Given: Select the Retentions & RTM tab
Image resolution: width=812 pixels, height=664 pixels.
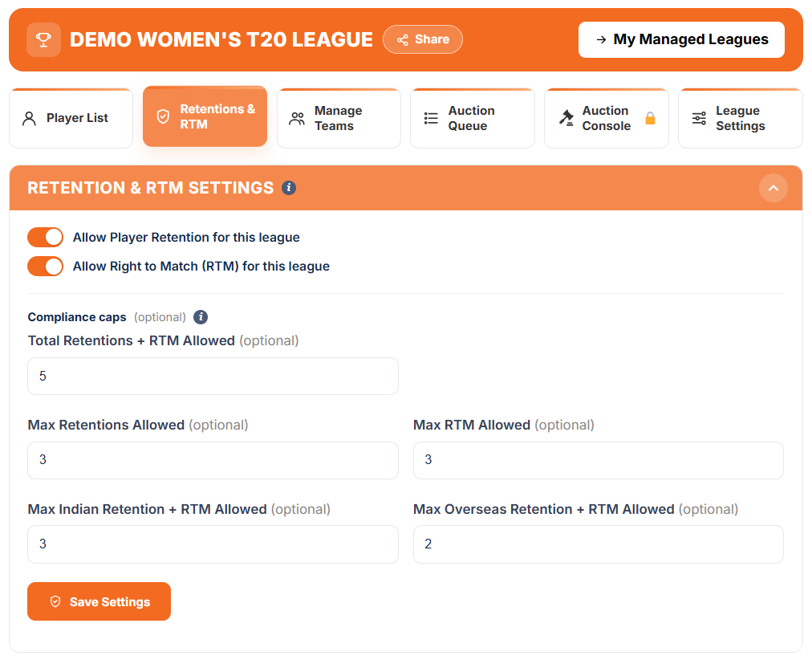Looking at the screenshot, I should 205,116.
